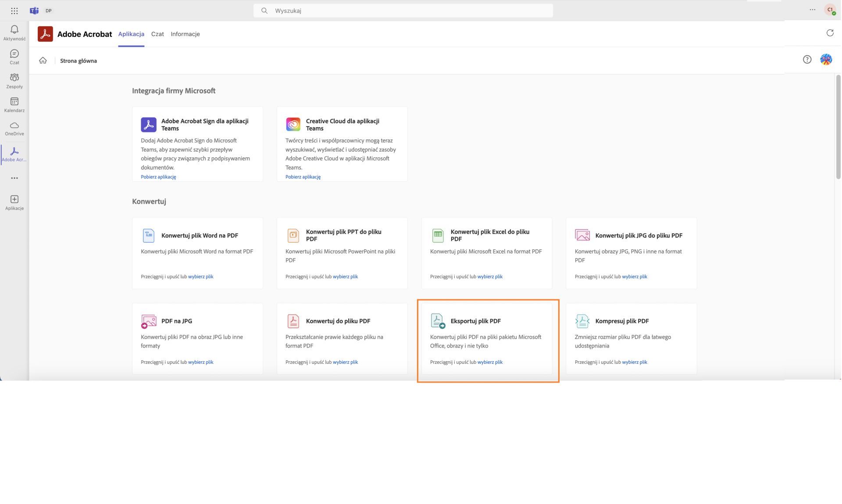Viewport: 842px width, 504px height.
Task: Click Konwertuj plik Excel do pliku PDF title
Action: 490,235
